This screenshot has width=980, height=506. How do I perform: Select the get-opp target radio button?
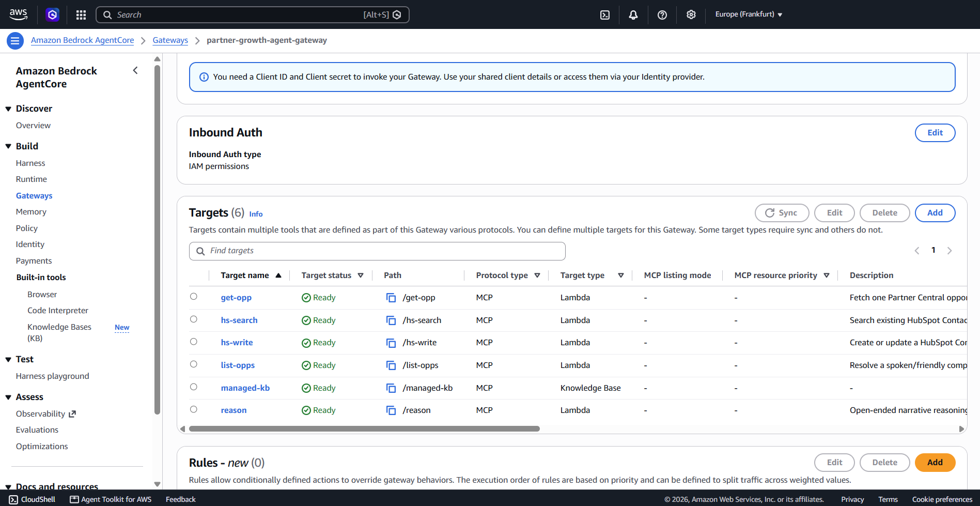[x=194, y=297]
